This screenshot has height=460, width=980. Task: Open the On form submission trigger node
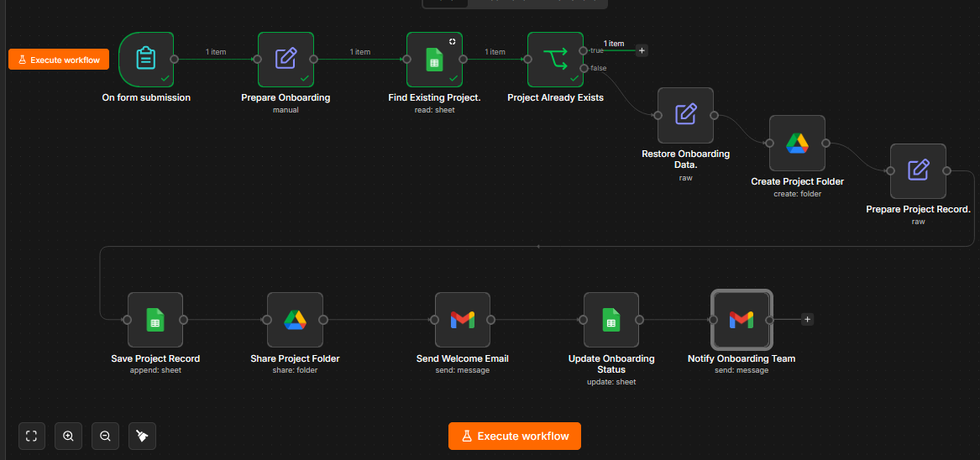coord(146,60)
